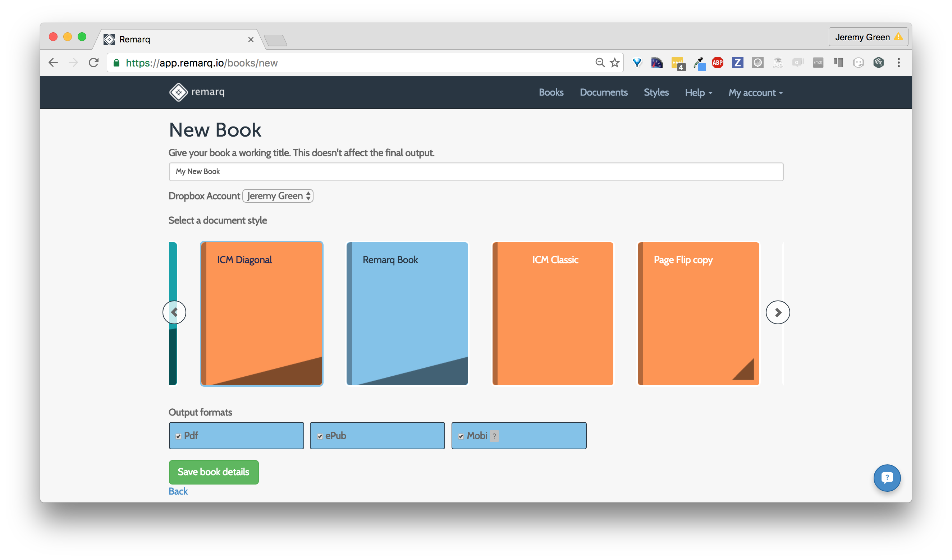Screen dimensions: 952x560
Task: Open the Chrome three-dot menu
Action: 899,63
